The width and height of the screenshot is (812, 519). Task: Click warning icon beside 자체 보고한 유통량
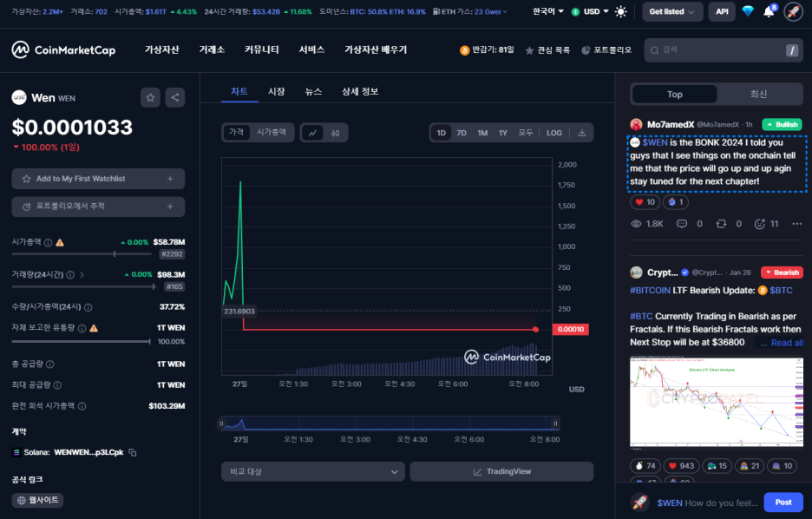pyautogui.click(x=94, y=328)
